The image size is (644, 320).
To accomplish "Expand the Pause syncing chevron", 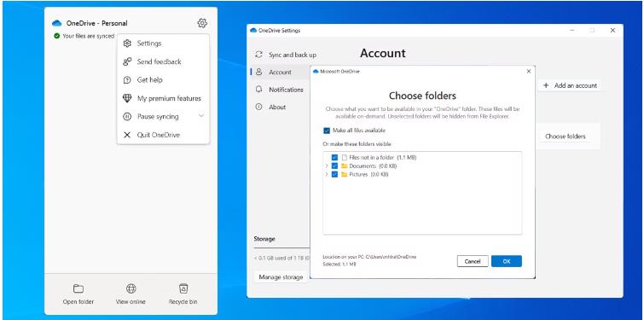I will coord(200,116).
